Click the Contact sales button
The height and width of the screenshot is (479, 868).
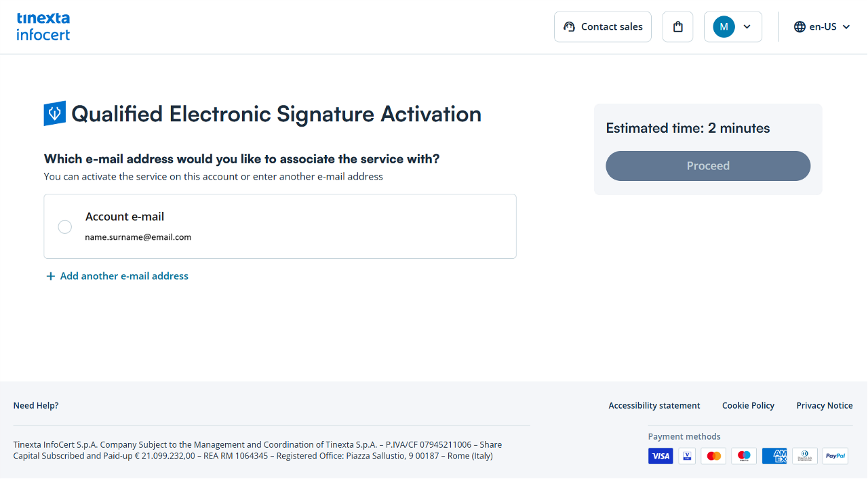(603, 27)
